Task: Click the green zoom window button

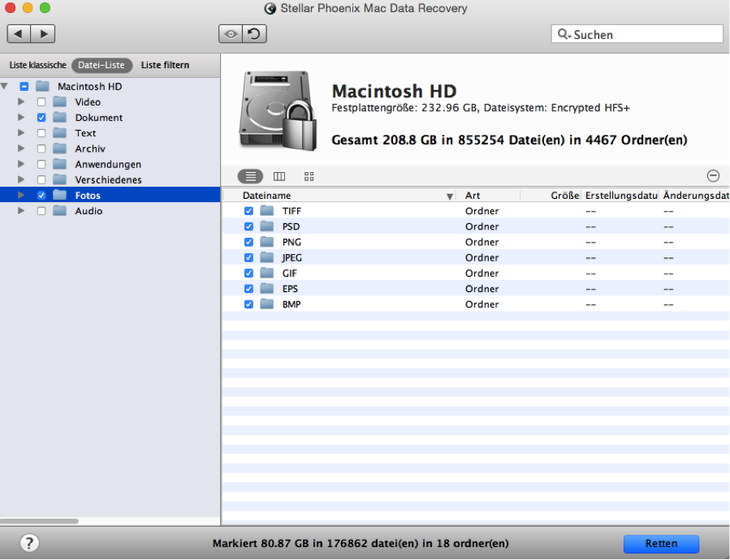Action: [45, 8]
